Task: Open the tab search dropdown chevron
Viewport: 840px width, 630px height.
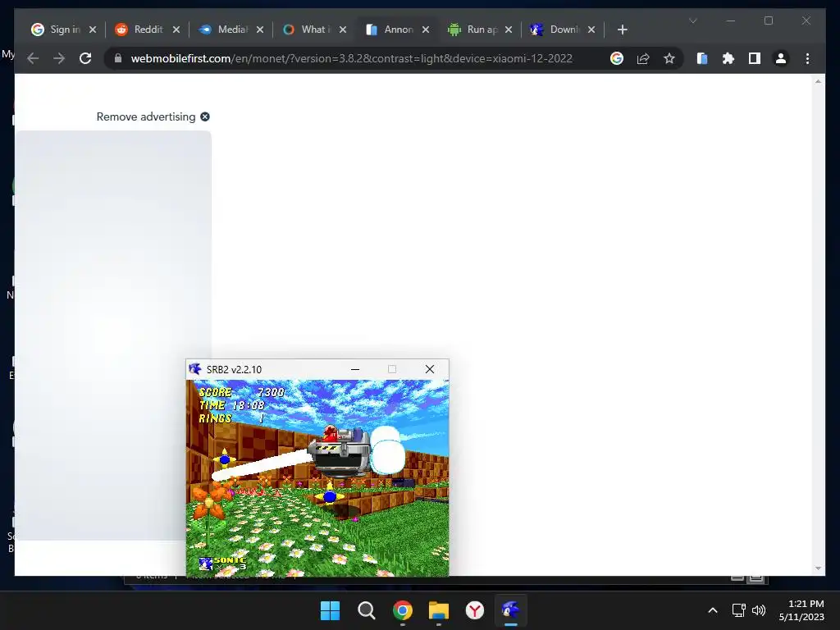Action: click(x=692, y=21)
